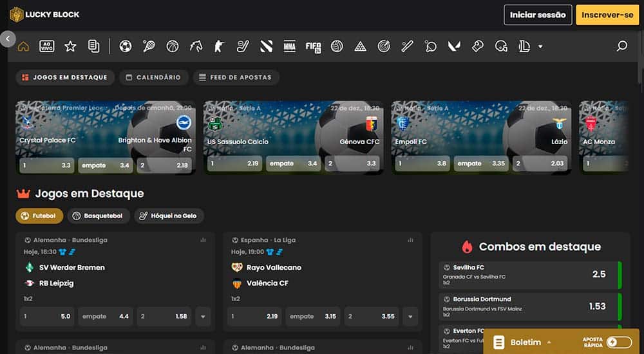Select Sevilha FC combo at 2.5

click(530, 275)
